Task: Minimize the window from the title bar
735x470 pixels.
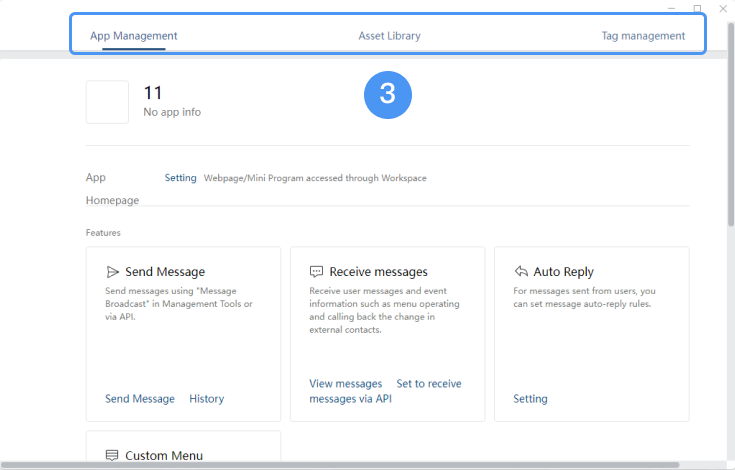Action: tap(671, 8)
